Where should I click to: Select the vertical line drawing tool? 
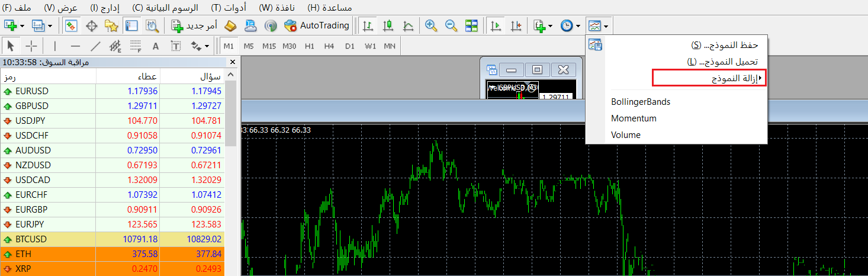tap(55, 46)
